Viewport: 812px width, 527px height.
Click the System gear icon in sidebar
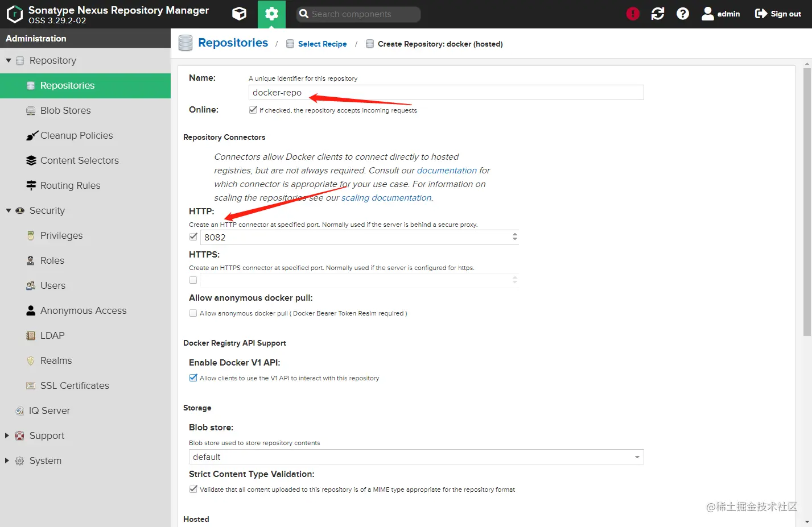click(20, 460)
